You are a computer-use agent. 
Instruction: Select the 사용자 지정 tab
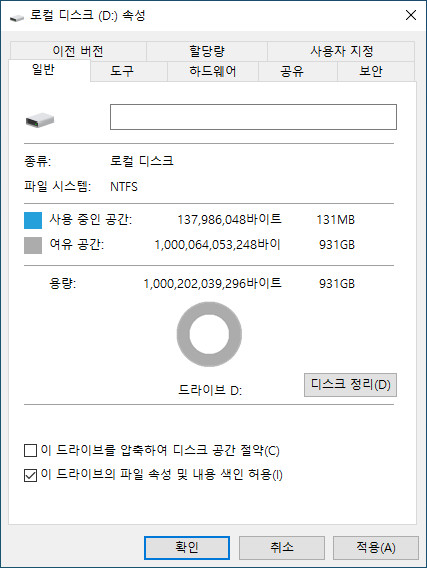pos(341,51)
